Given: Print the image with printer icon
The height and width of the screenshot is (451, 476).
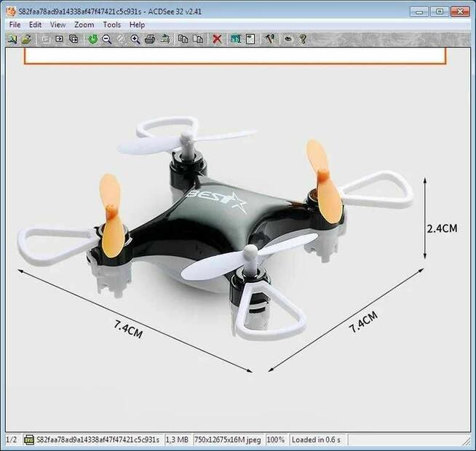Looking at the screenshot, I should pyautogui.click(x=150, y=39).
